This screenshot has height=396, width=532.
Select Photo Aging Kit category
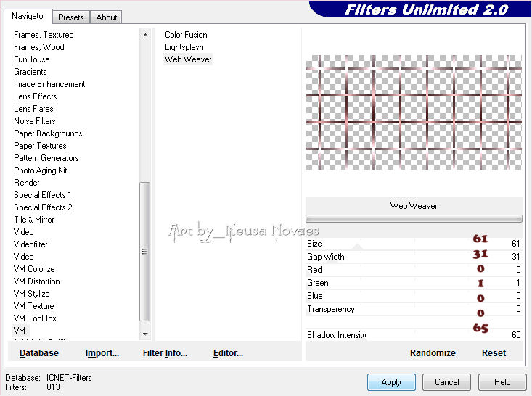point(41,170)
